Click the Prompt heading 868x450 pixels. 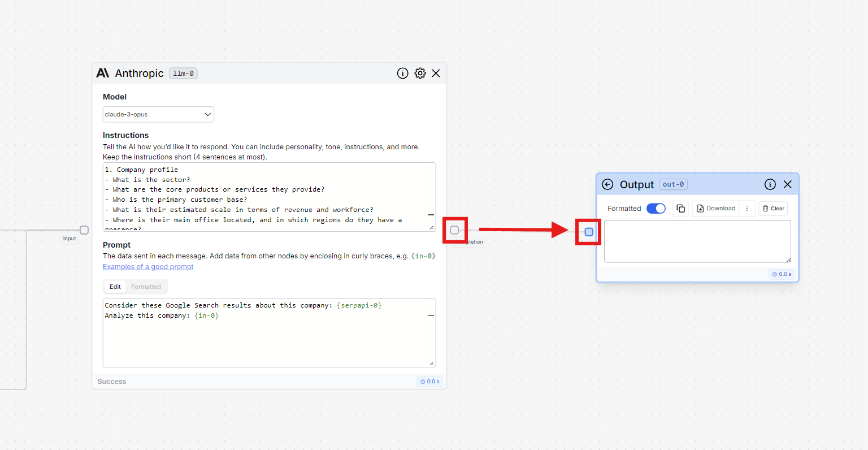116,245
